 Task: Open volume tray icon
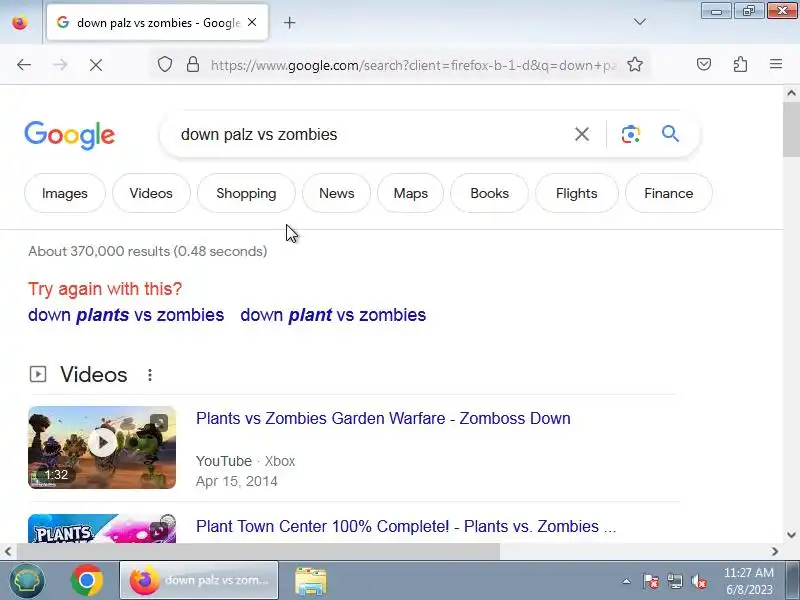pyautogui.click(x=698, y=581)
